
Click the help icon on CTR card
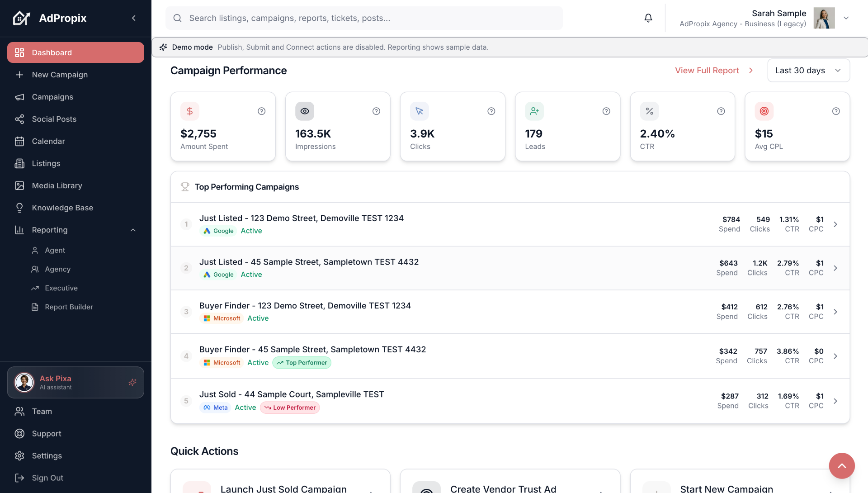[x=721, y=111]
